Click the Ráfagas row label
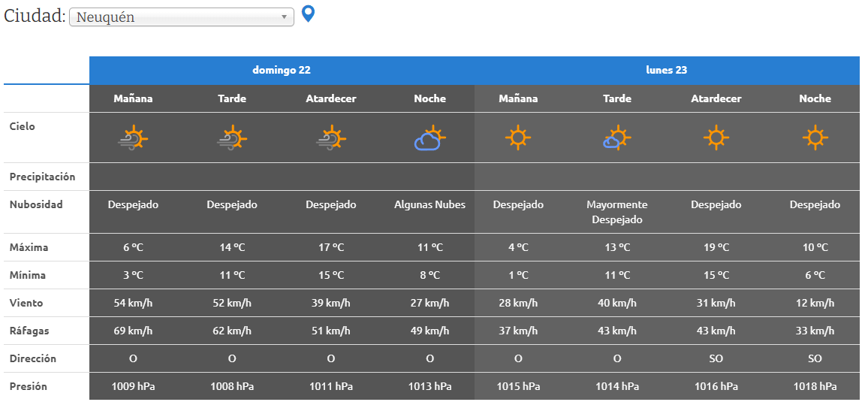868x402 pixels. 28,331
